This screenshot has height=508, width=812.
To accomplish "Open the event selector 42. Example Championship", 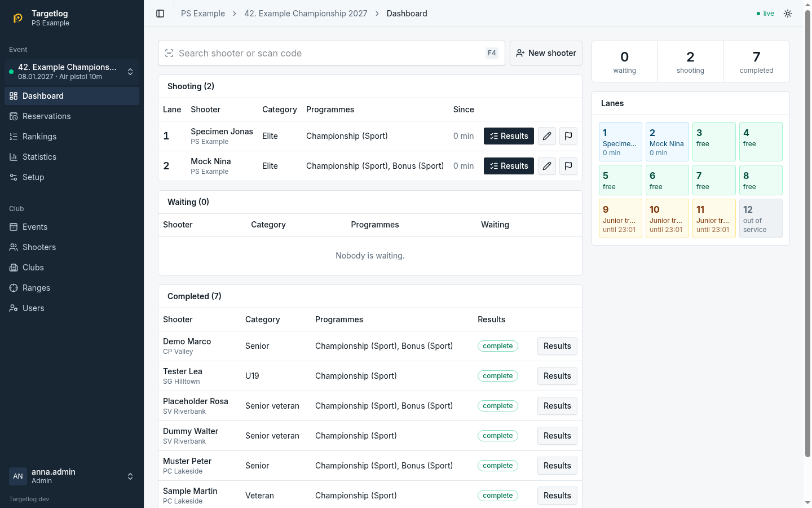I will tap(72, 72).
